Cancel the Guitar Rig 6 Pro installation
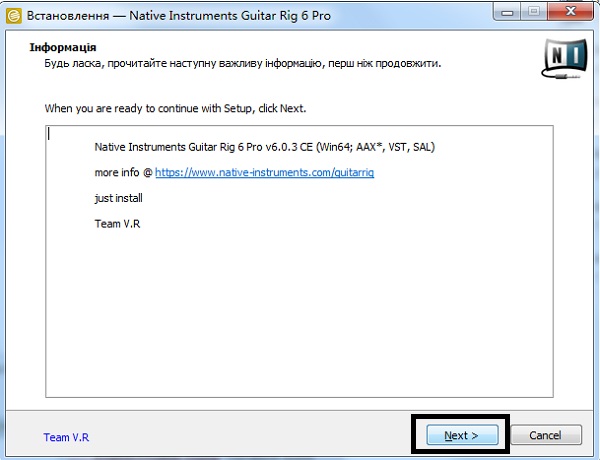 coord(546,435)
